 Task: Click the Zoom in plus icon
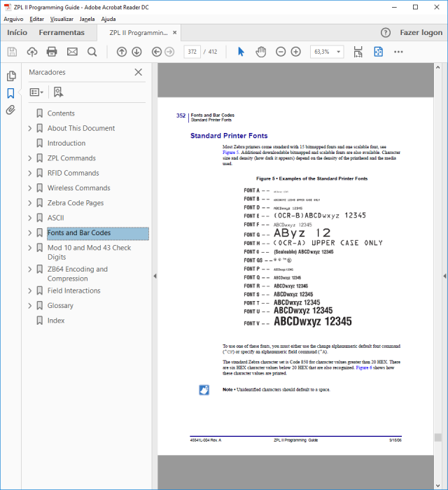(295, 52)
